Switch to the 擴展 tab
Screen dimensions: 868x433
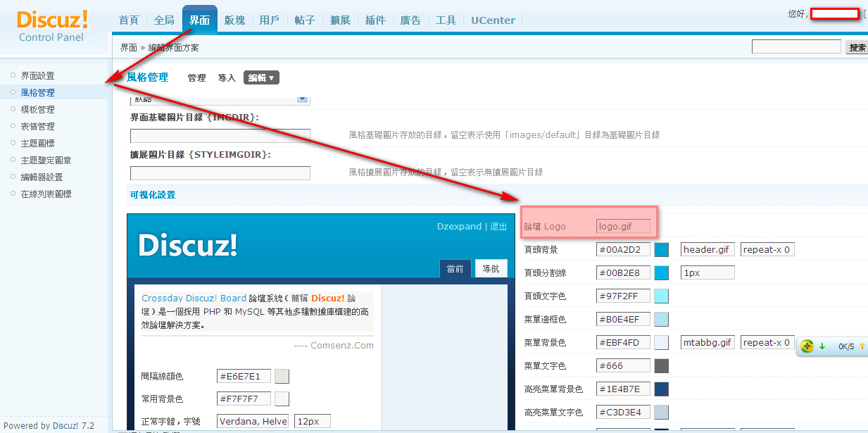(340, 20)
